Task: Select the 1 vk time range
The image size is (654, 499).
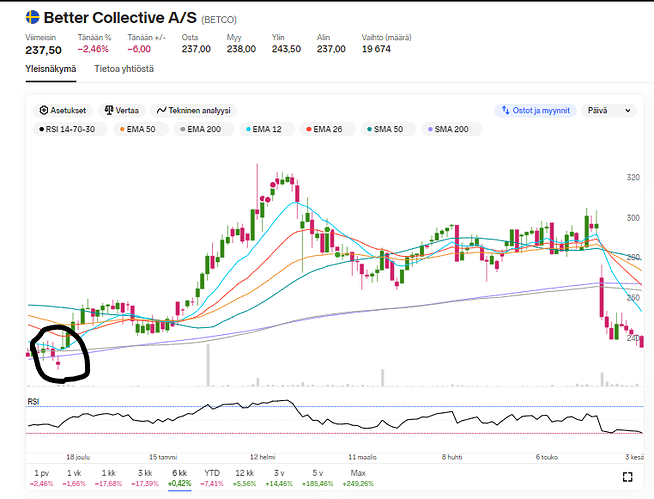Action: 74,478
